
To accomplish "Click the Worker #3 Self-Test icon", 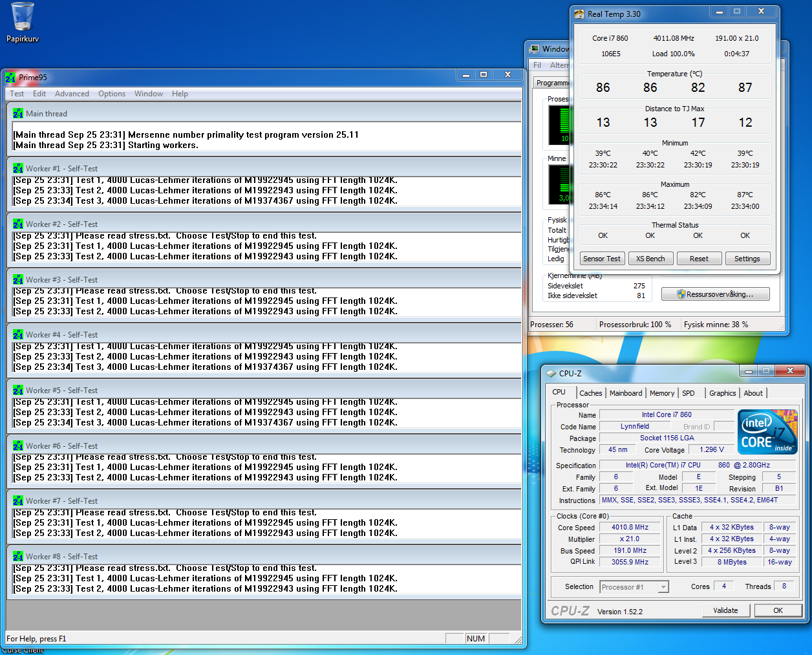I will tap(17, 279).
